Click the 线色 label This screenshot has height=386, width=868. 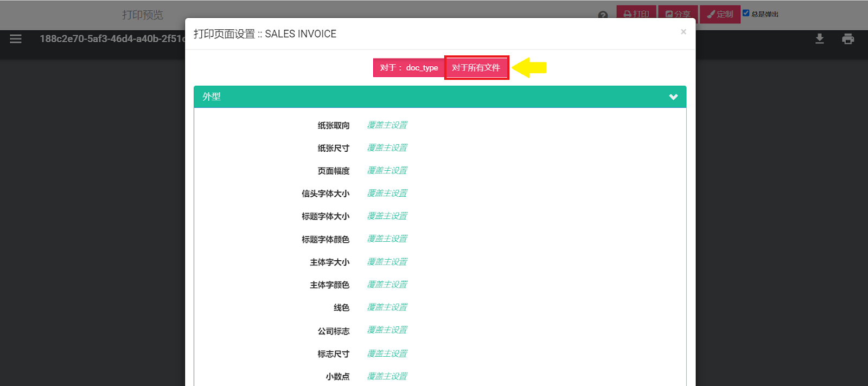[341, 307]
